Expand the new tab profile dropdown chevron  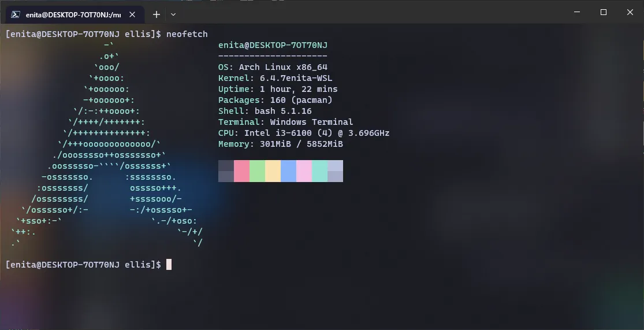(173, 14)
